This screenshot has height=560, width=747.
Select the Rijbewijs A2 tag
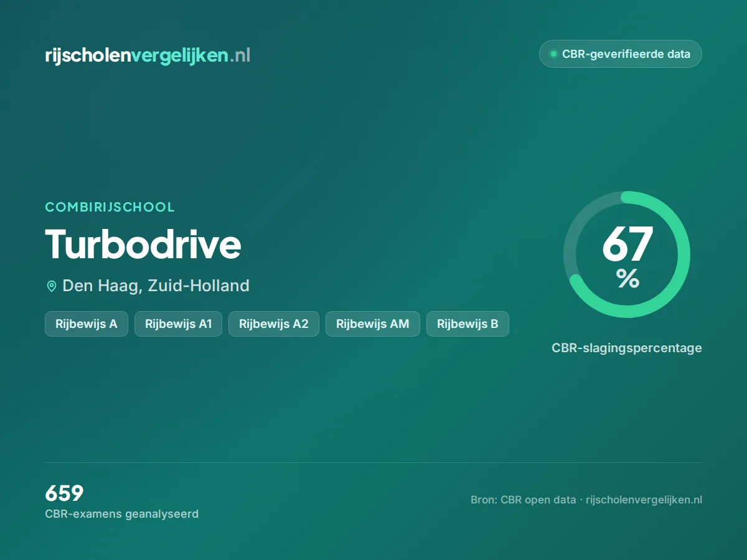(273, 324)
